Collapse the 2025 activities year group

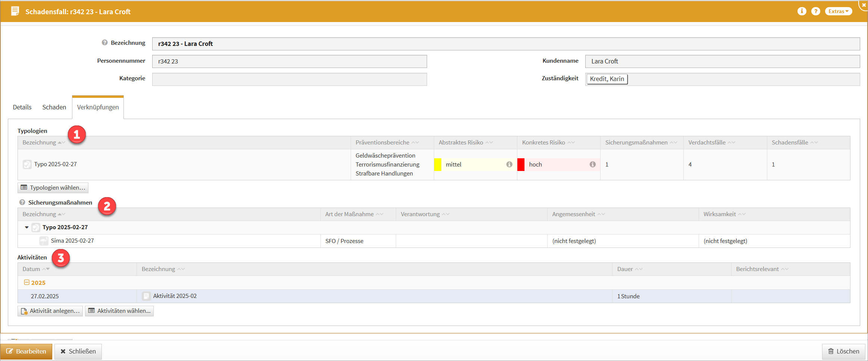tap(27, 283)
